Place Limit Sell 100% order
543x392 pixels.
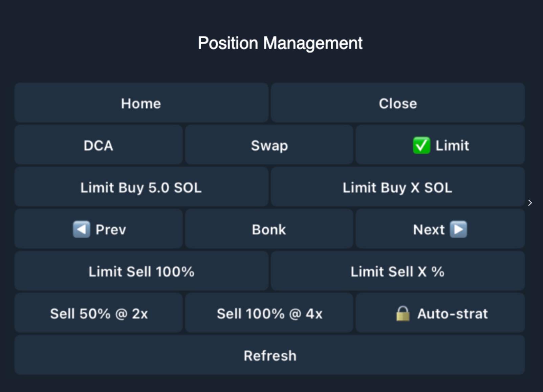click(x=141, y=271)
